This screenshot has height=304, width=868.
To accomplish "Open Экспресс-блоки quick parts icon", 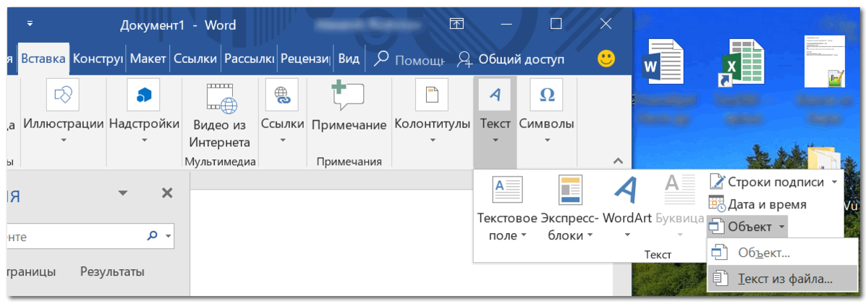I will pyautogui.click(x=571, y=190).
